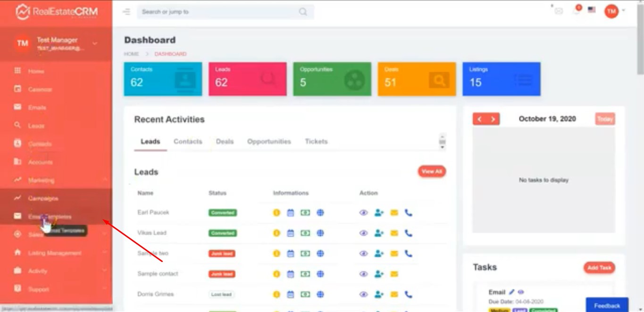The image size is (644, 312).
Task: Click the calendar icon for Sample contact
Action: coord(291,274)
